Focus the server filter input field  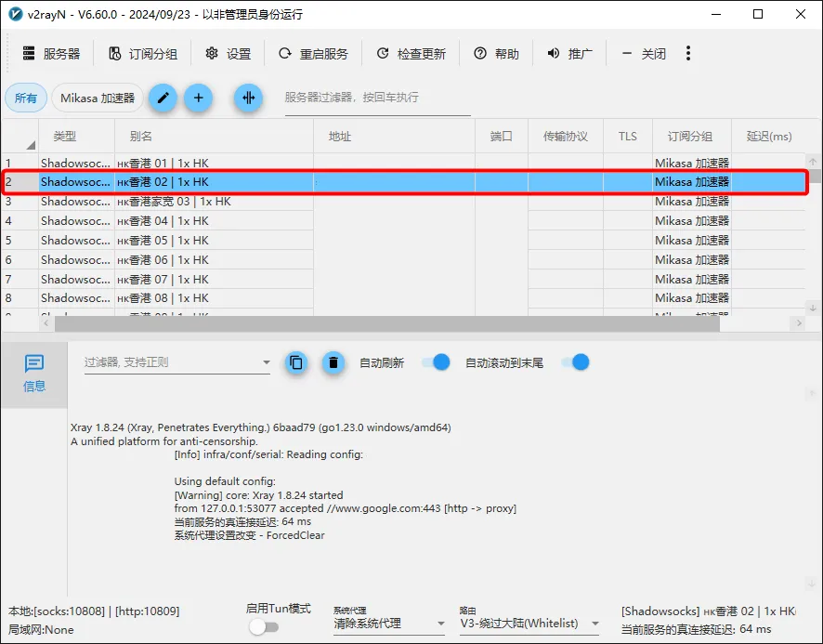coord(377,99)
